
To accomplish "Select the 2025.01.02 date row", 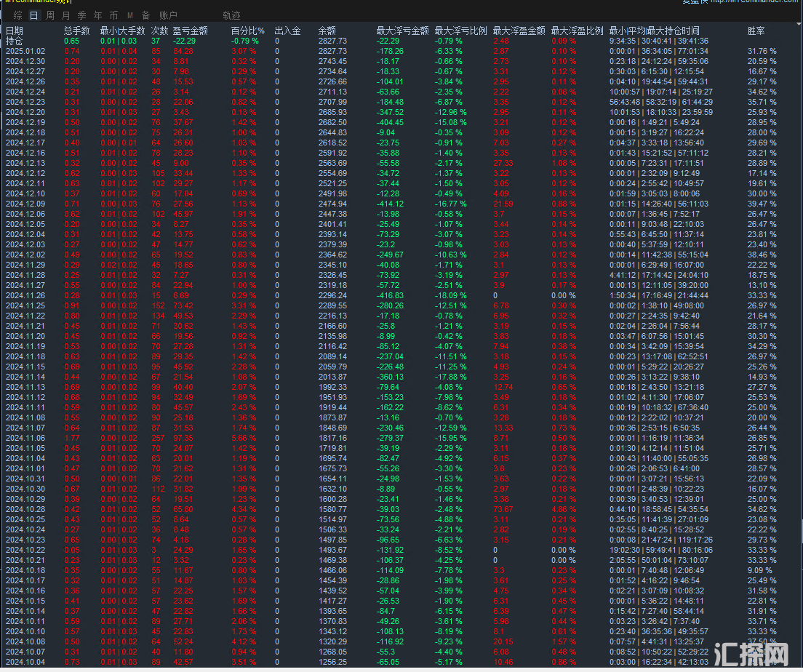I will (25, 52).
